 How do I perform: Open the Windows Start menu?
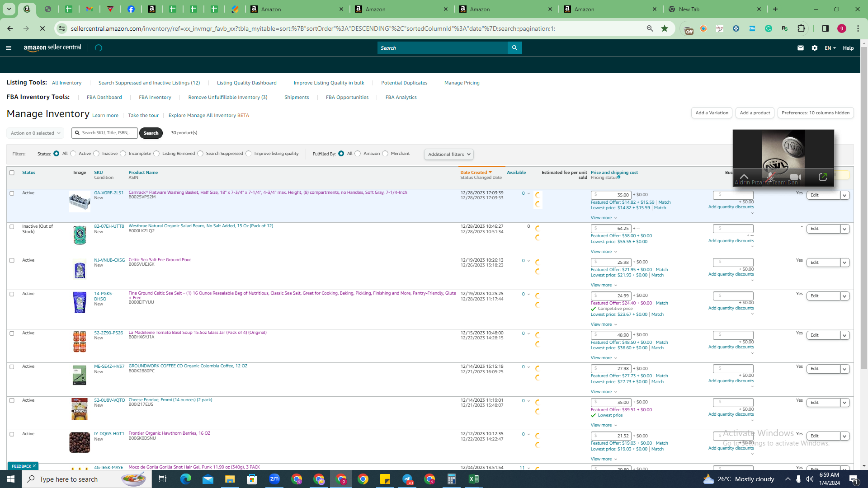[11, 479]
